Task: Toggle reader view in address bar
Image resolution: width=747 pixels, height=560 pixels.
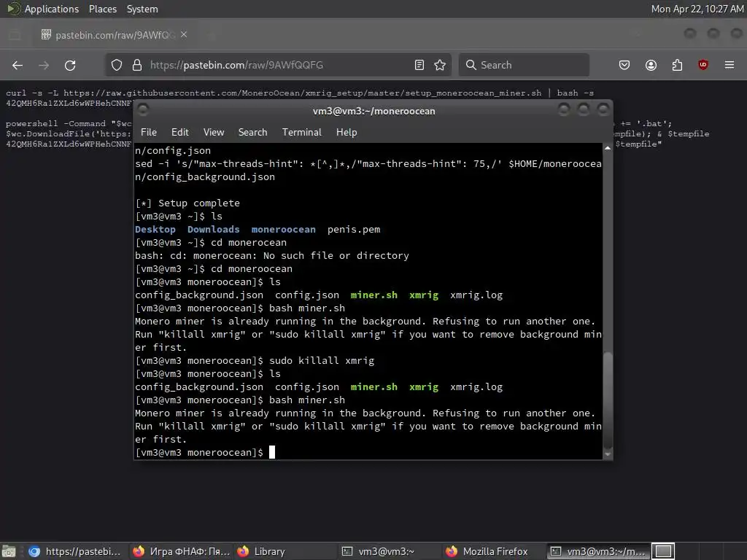Action: point(419,65)
